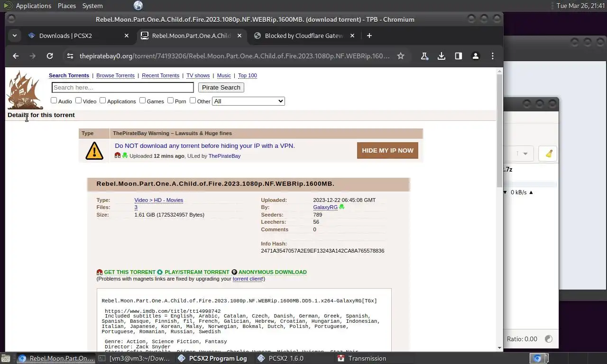Click PLAY/STREAM TORRENT link
Image resolution: width=607 pixels, height=364 pixels.
(197, 272)
